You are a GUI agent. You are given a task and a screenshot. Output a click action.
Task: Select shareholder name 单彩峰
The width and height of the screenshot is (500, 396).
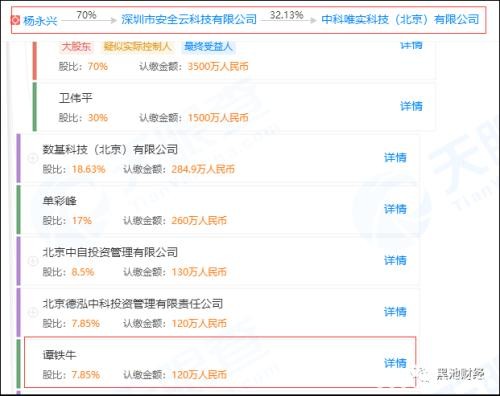click(59, 201)
